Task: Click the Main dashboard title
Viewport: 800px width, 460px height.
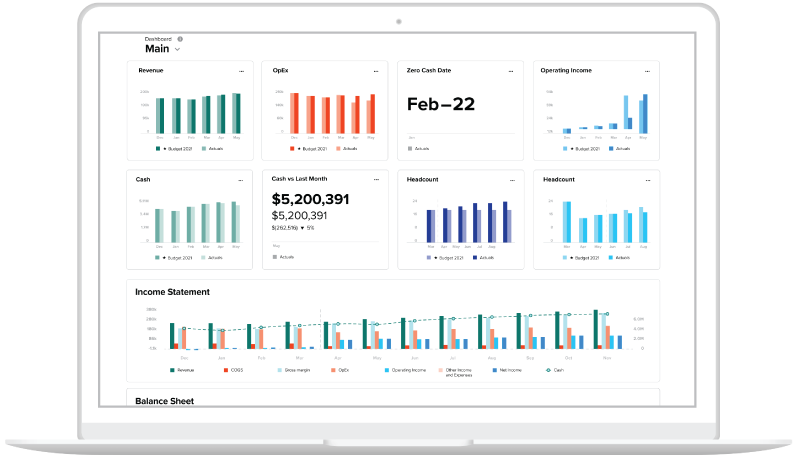Action: pyautogui.click(x=157, y=48)
